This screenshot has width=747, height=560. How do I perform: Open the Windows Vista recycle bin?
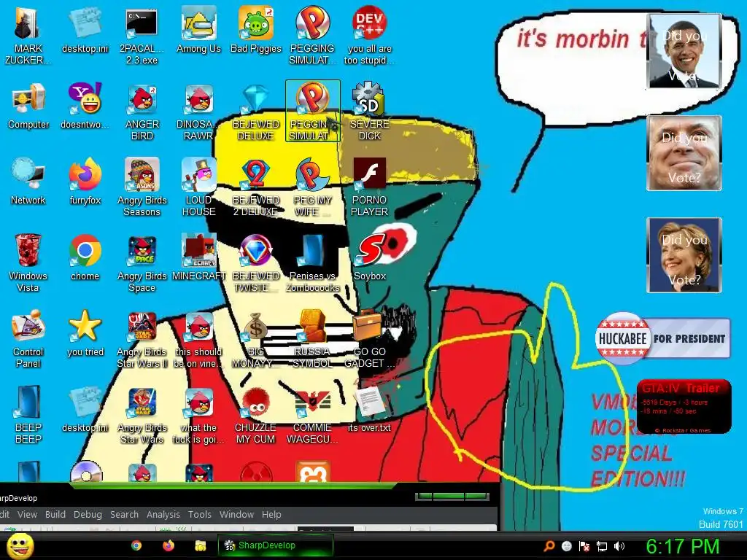point(28,263)
